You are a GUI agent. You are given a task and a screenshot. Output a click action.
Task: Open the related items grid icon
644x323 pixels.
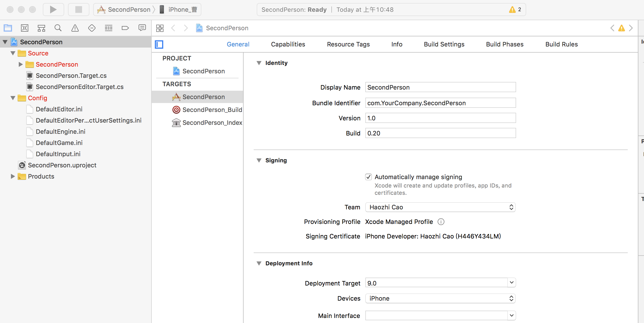(160, 28)
